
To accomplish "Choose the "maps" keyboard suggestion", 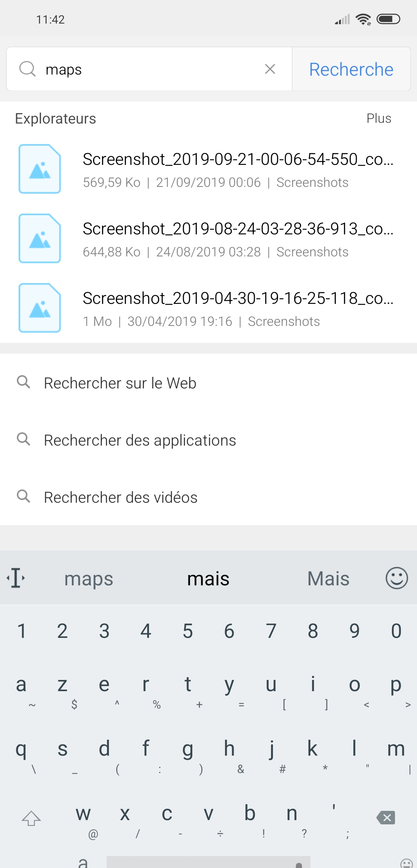I will 88,578.
